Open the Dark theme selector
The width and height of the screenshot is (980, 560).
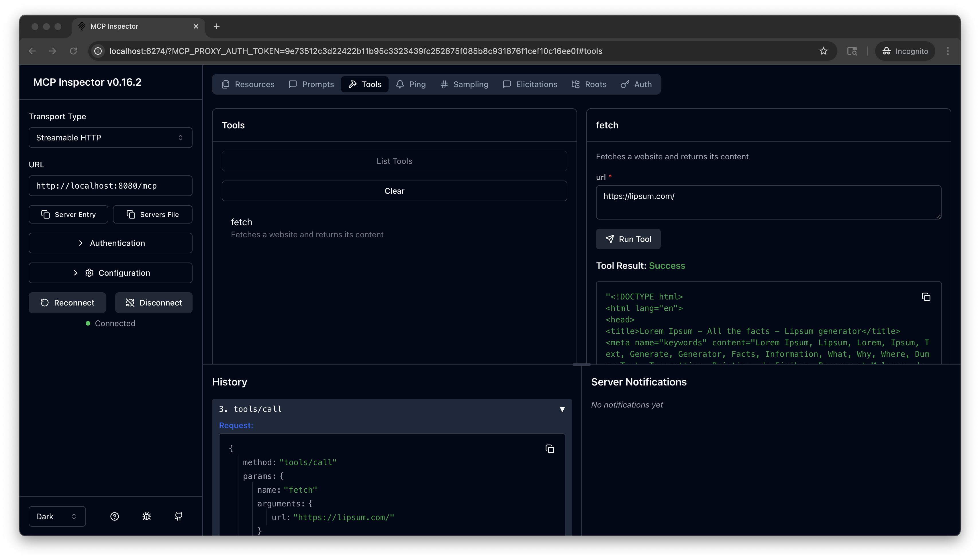57,516
